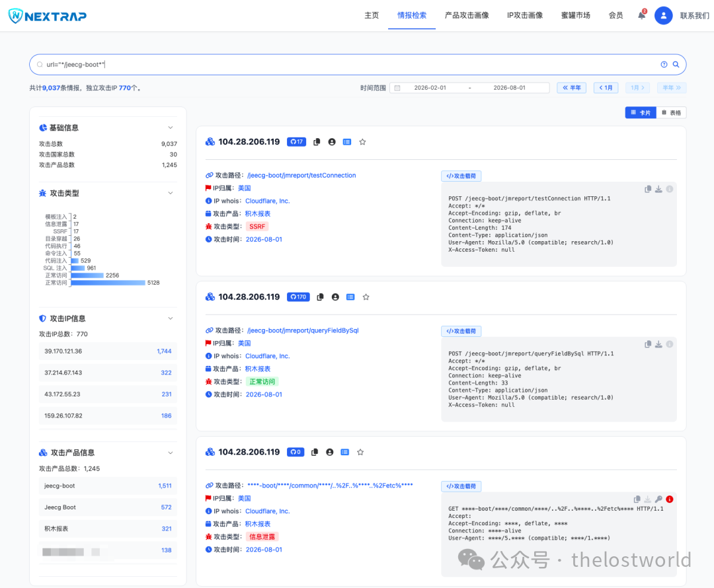
Task: Click the NEXTRAP logo
Action: click(48, 16)
